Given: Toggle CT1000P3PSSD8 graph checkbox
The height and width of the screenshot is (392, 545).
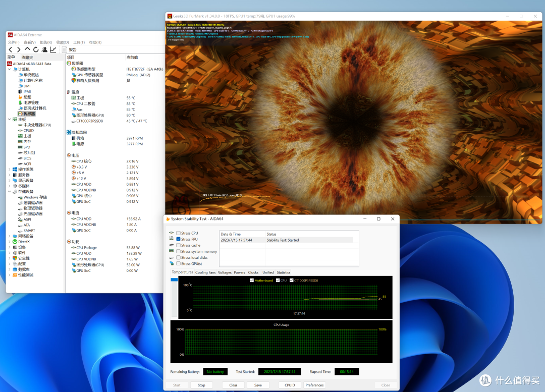Looking at the screenshot, I should coord(291,281).
